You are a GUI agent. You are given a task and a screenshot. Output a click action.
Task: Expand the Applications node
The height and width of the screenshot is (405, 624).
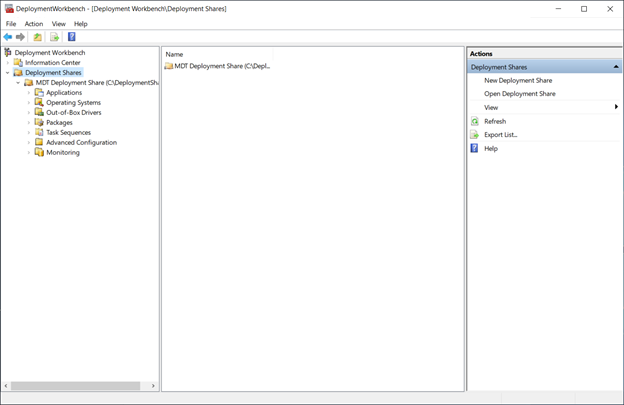click(29, 93)
